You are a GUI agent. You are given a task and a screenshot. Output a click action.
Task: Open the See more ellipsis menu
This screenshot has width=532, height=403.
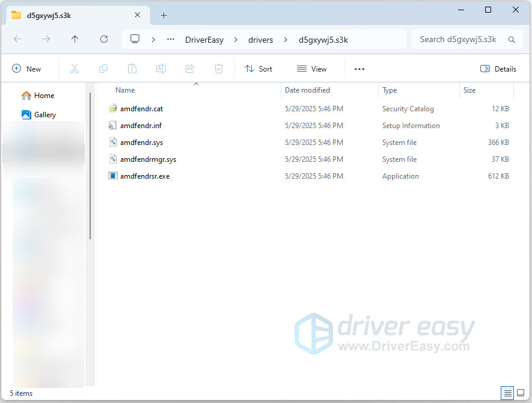pyautogui.click(x=359, y=69)
